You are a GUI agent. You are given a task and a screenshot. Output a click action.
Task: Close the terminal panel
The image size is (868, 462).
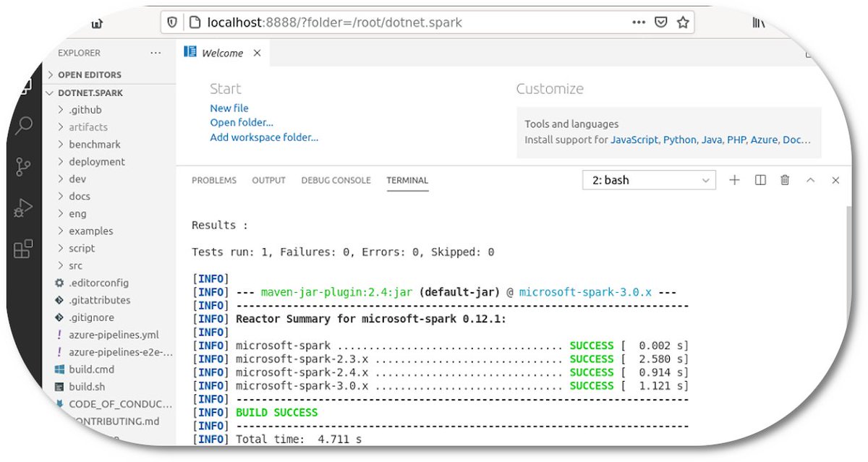tap(835, 180)
